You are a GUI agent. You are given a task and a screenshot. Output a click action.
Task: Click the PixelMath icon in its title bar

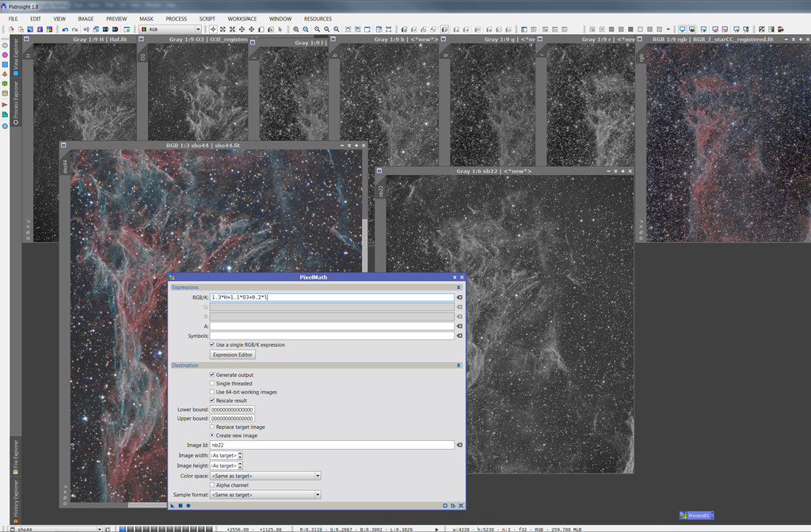coord(172,277)
